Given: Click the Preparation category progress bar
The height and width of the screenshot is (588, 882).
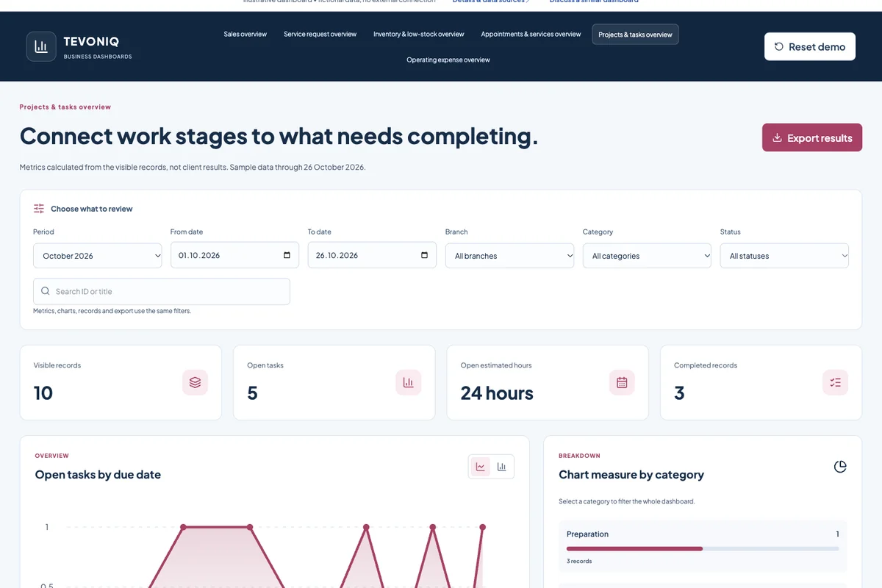Looking at the screenshot, I should coord(703,548).
